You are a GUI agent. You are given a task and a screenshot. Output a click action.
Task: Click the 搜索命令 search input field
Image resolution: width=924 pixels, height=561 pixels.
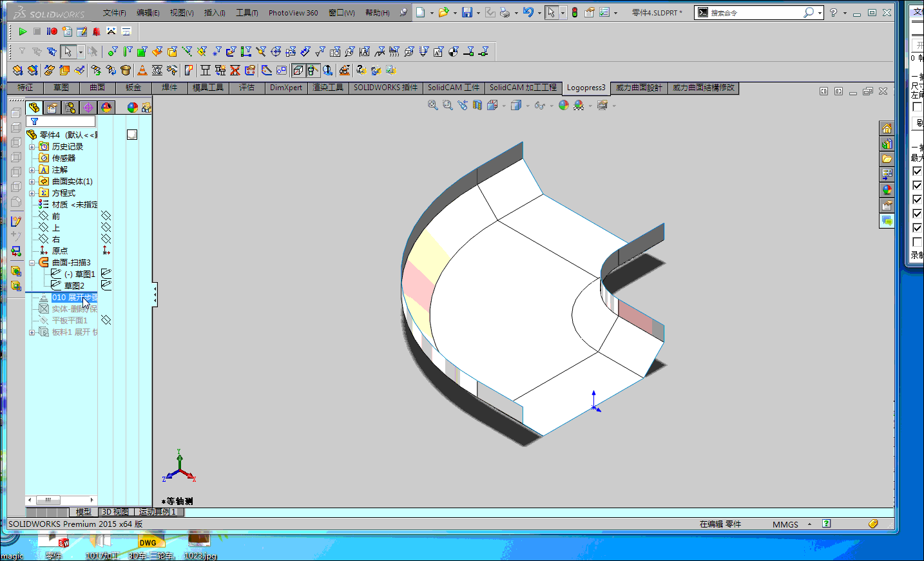(754, 13)
